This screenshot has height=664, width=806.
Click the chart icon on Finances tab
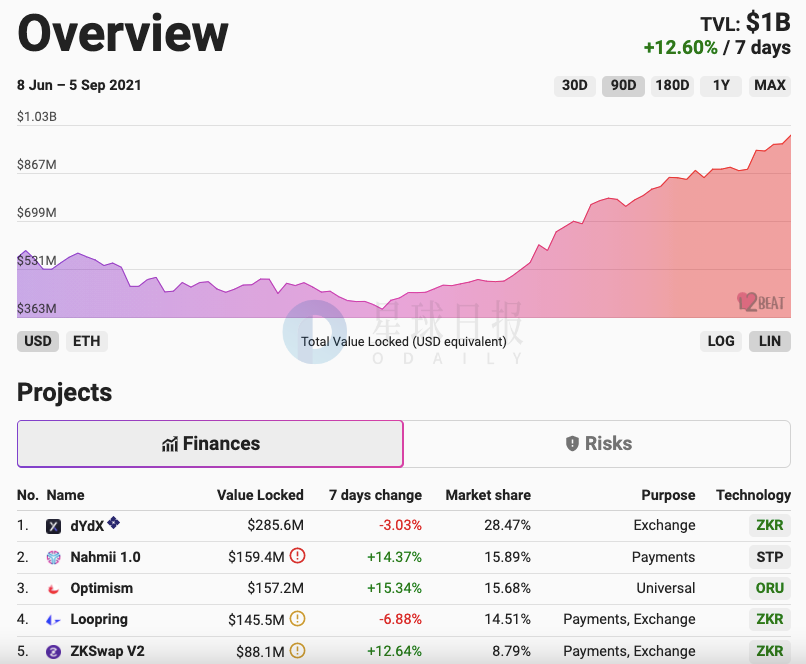170,444
